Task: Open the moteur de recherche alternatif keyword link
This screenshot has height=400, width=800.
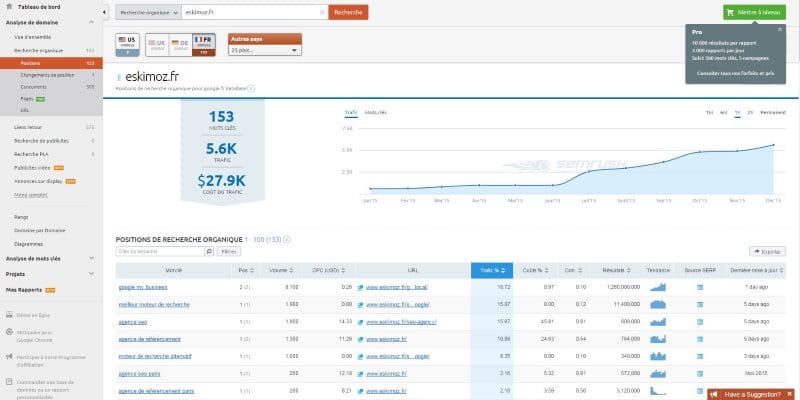Action: [x=155, y=356]
